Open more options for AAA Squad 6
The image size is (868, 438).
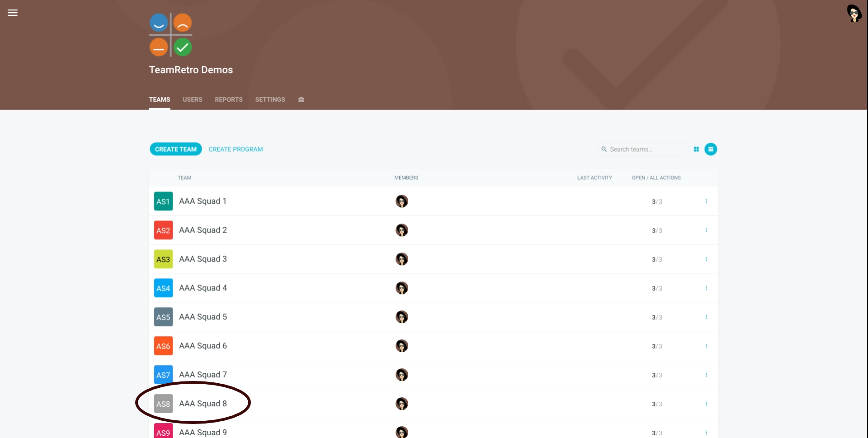pyautogui.click(x=706, y=346)
